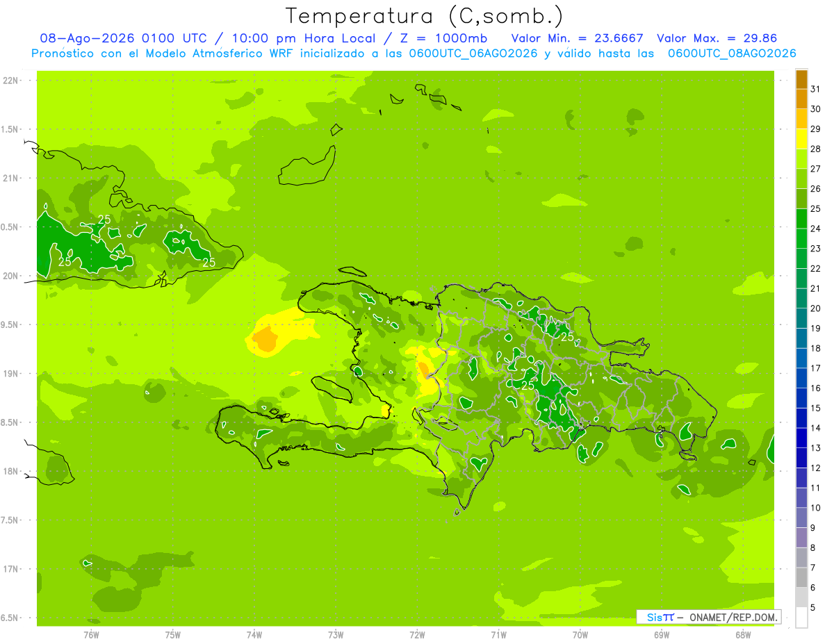The width and height of the screenshot is (834, 644).
Task: Pick the blue swatch between 16 and 17
Action: point(801,378)
